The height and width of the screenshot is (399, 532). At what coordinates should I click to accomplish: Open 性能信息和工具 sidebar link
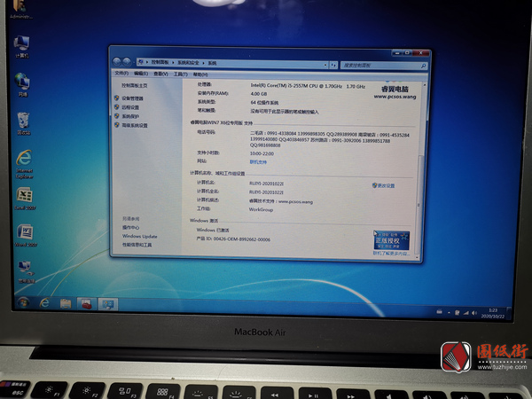point(137,245)
